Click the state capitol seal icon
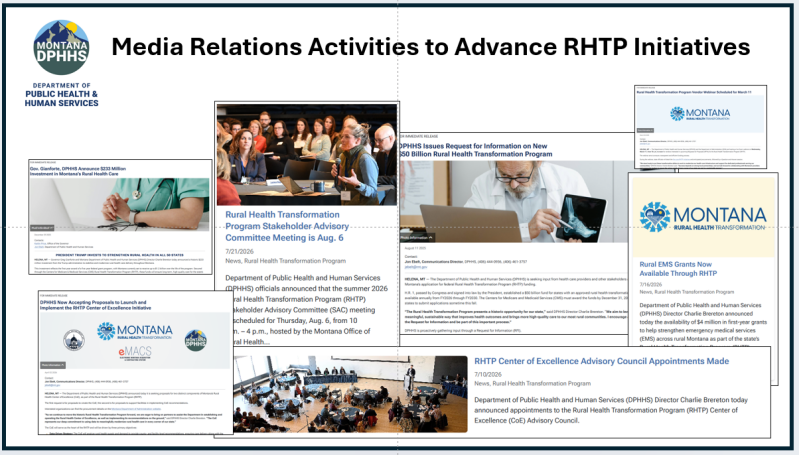The height and width of the screenshot is (455, 799). [74, 340]
